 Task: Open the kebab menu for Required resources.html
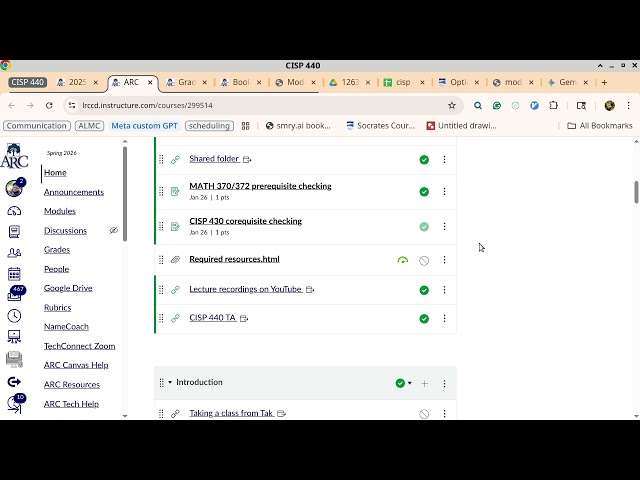(x=444, y=260)
